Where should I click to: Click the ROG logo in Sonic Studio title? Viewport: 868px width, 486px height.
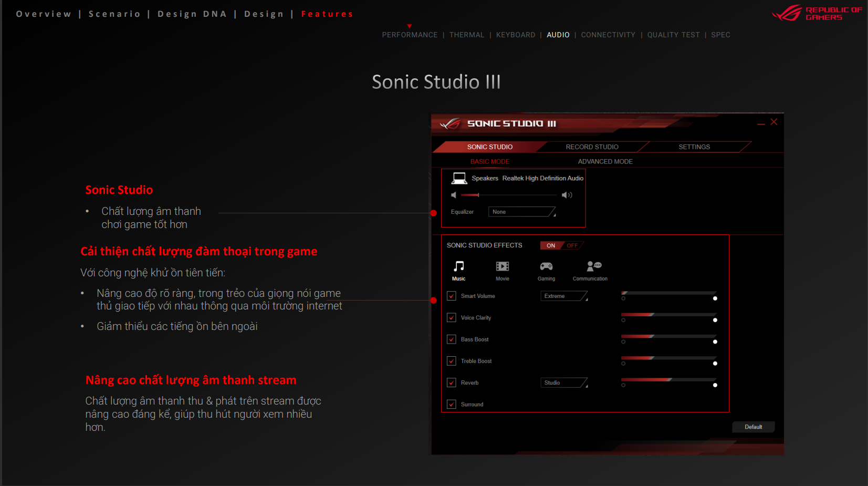[450, 124]
